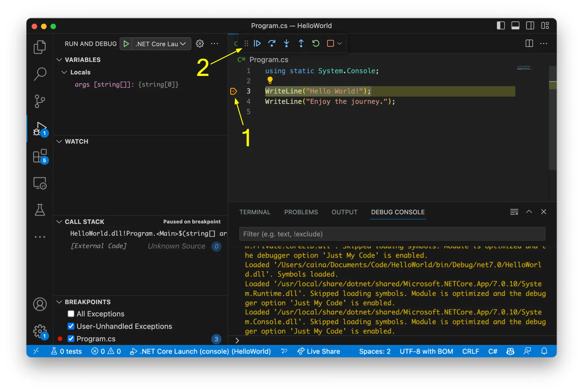This screenshot has height=392, width=583.
Task: Open stop button dropdown arrow
Action: coord(340,43)
